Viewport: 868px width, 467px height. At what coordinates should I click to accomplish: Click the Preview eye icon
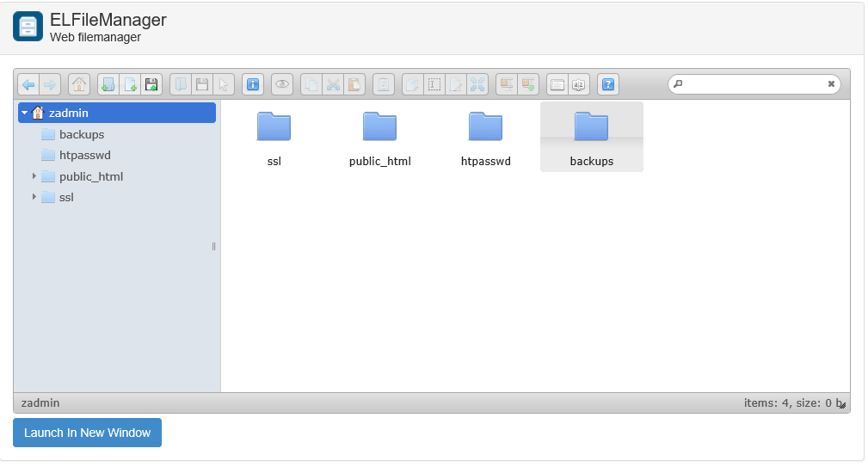[282, 84]
